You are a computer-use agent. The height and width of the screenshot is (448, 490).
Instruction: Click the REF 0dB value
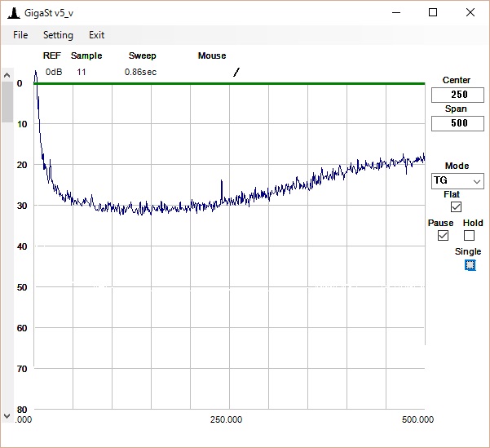coord(54,72)
